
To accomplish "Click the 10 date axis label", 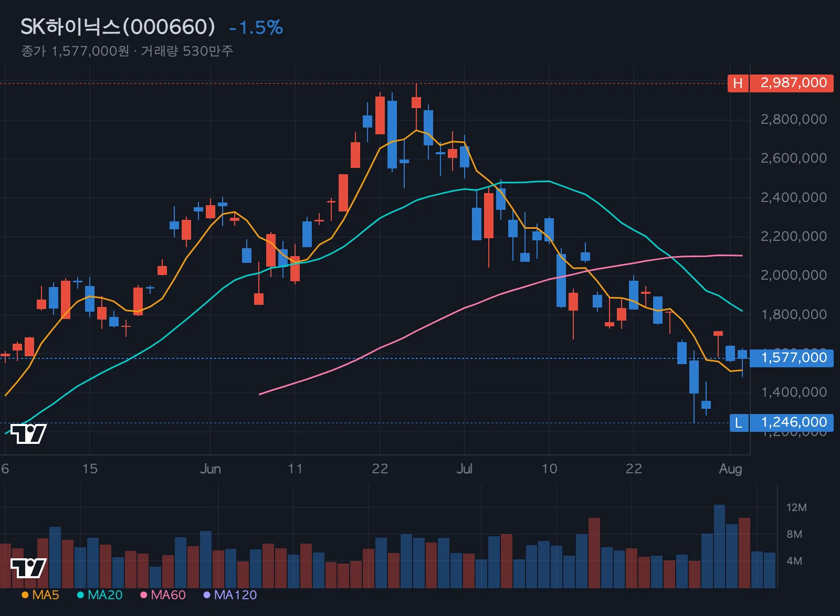I will pos(549,469).
